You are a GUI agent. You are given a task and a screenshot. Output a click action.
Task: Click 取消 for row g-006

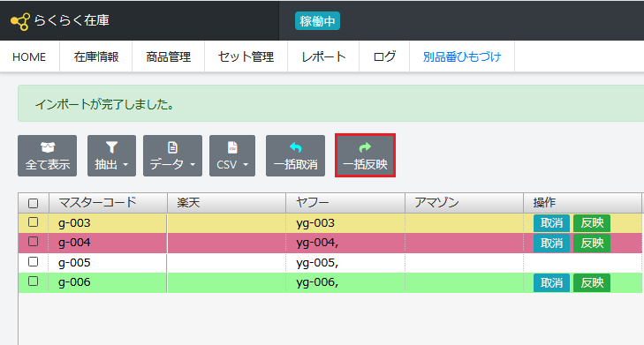[551, 282]
